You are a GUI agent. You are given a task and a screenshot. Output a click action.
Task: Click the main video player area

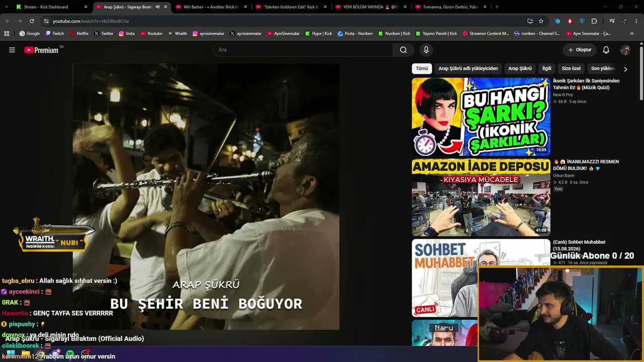(x=206, y=196)
